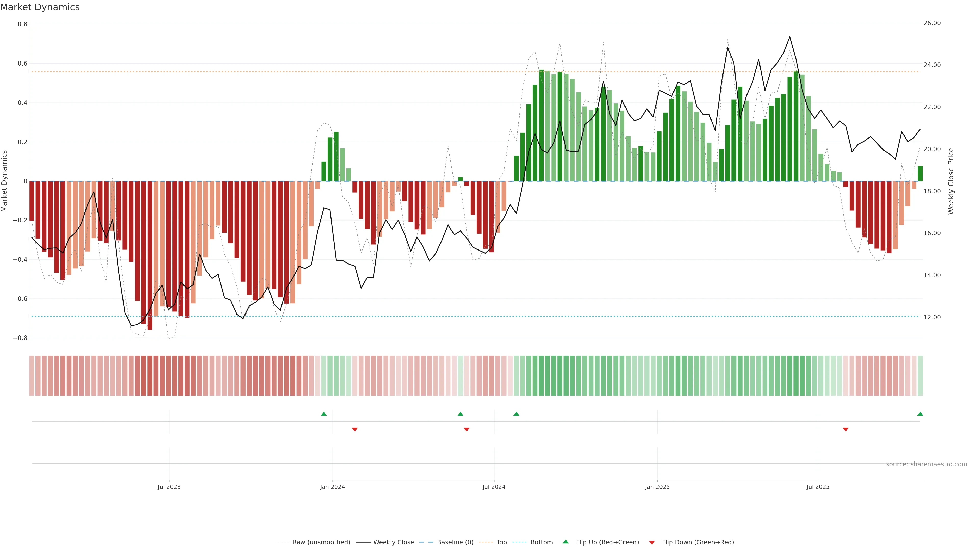Click the last green bar at chart's right edge
980x551 pixels.
click(x=920, y=173)
